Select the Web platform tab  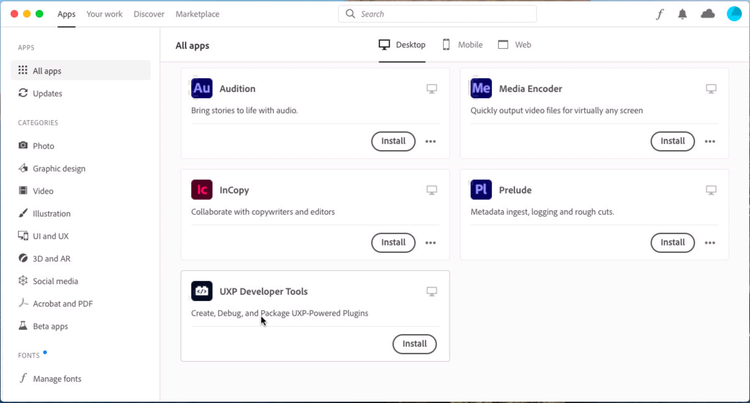(x=514, y=45)
